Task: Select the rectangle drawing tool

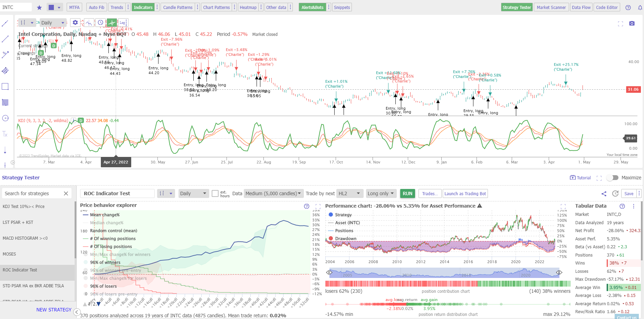Action: [x=5, y=86]
